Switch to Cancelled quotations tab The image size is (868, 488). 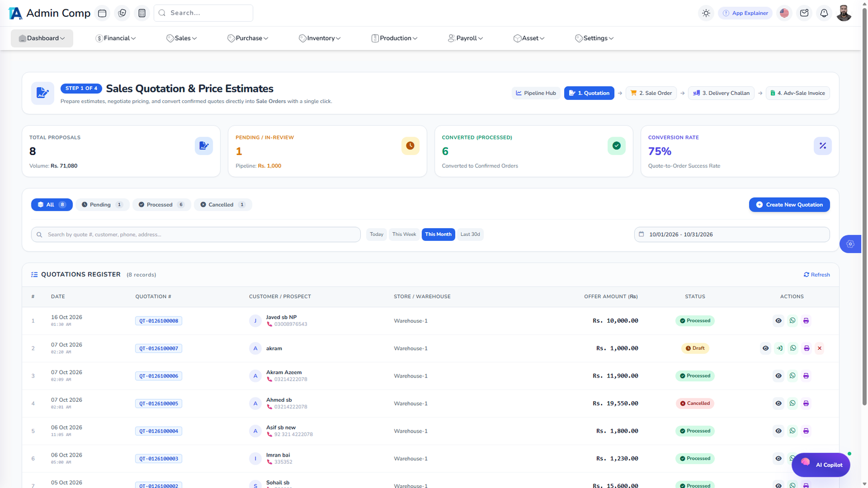(x=223, y=205)
